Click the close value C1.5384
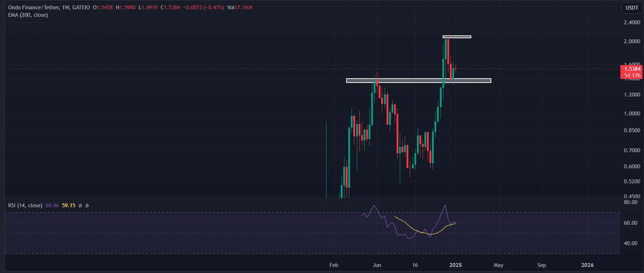644x273 pixels. coord(170,8)
